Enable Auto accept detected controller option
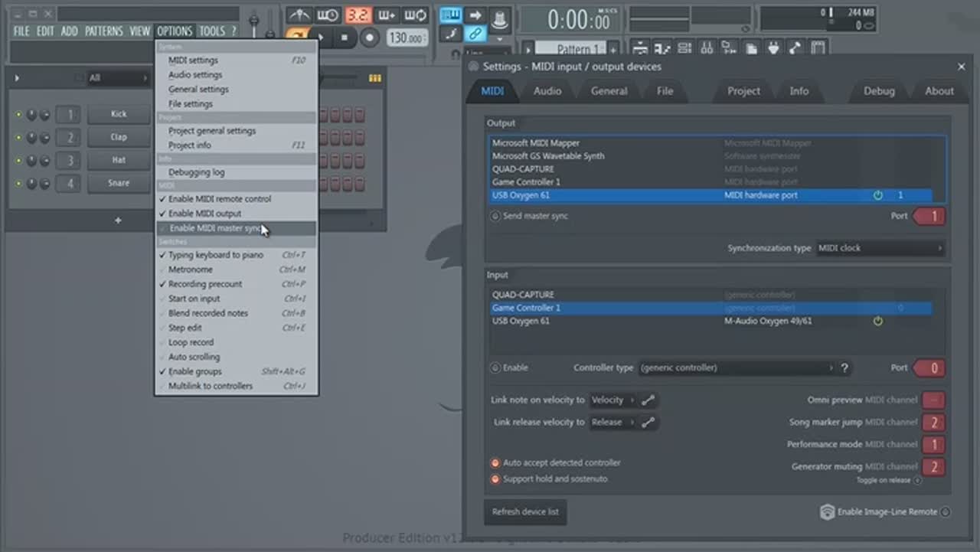Screen dimensions: 980x552 coord(495,463)
